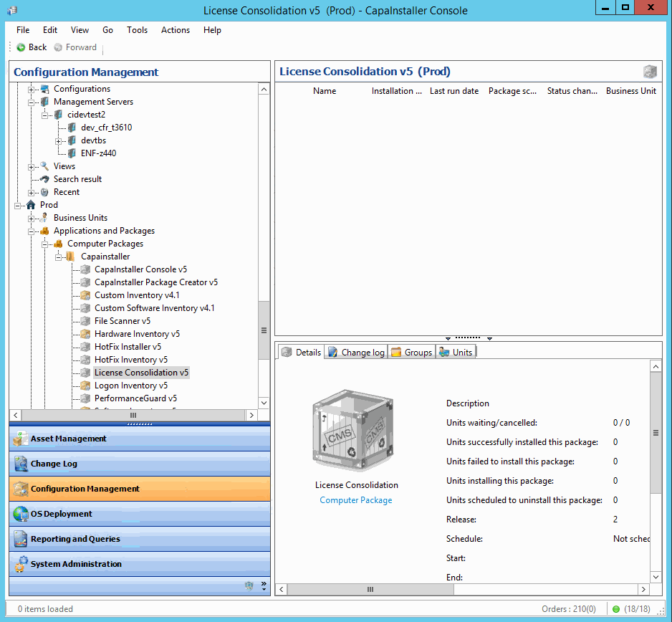672x622 pixels.
Task: Click the Views magnifier icon
Action: [x=44, y=166]
